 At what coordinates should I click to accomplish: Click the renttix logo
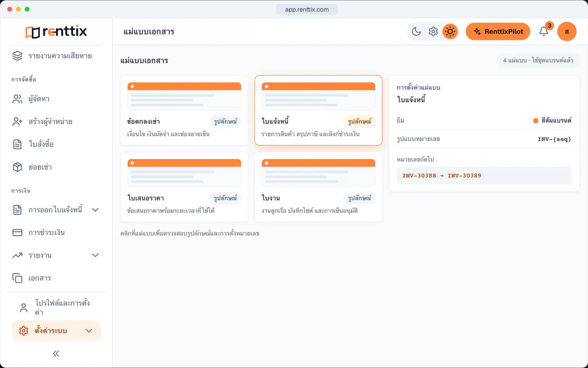[56, 32]
